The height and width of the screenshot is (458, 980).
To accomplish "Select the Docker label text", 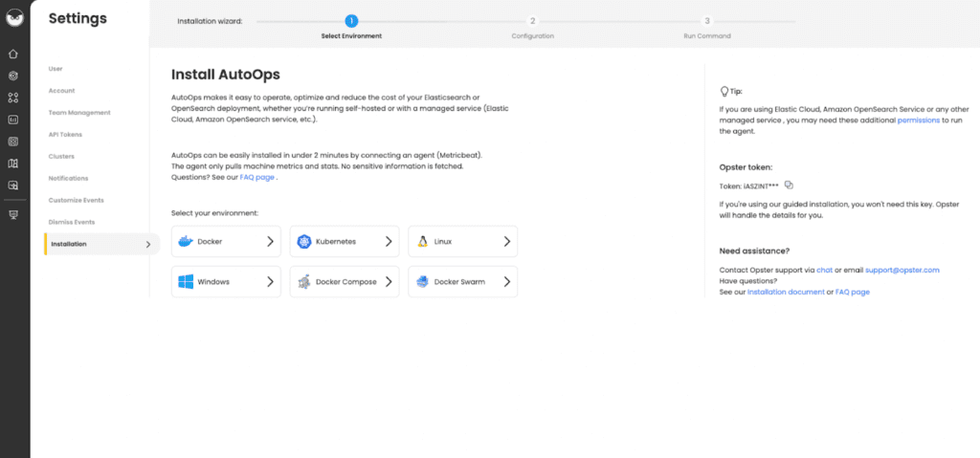I will pos(210,241).
